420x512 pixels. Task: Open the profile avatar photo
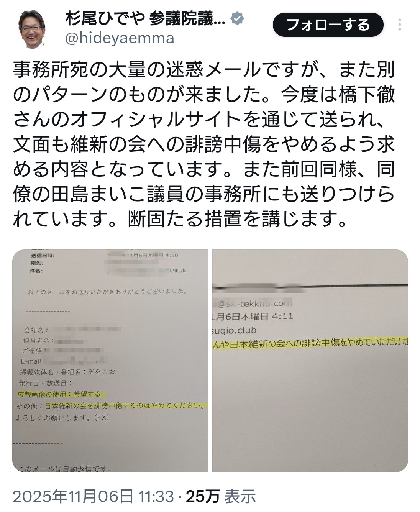tap(32, 30)
